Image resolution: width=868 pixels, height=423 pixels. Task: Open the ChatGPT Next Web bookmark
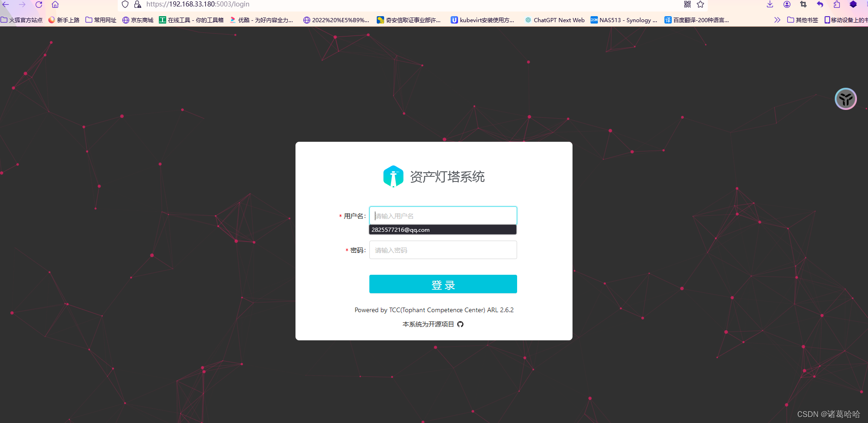[555, 20]
